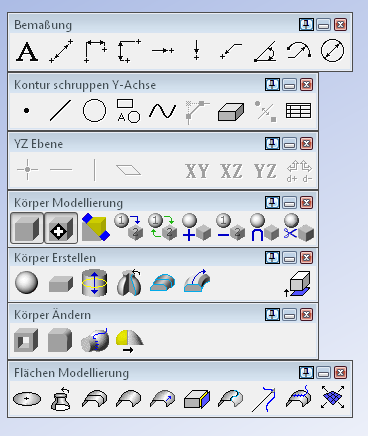Toggle the cube with plus-cross button

pos(61,228)
